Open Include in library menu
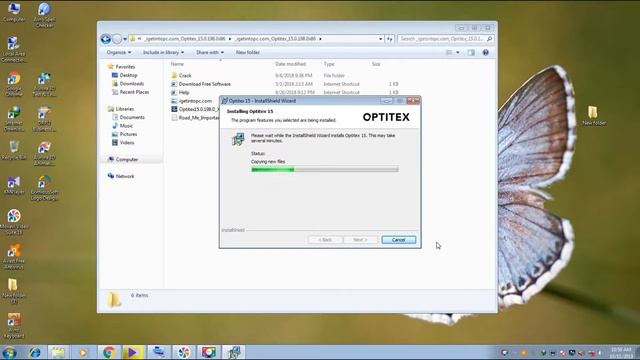The width and height of the screenshot is (640, 360). coord(163,53)
